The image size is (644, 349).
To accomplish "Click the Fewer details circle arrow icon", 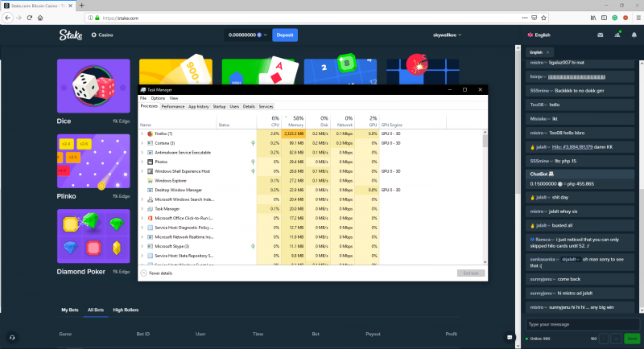I will (144, 273).
